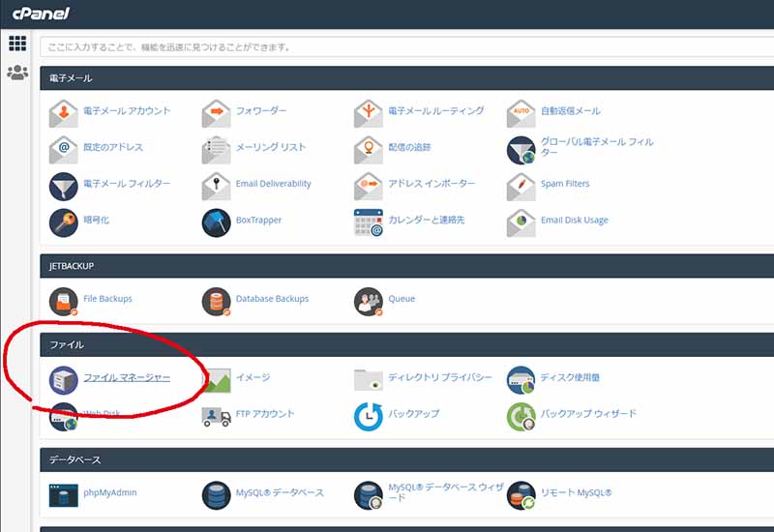This screenshot has height=532, width=774.
Task: Click the cPanel logo
Action: 41,15
